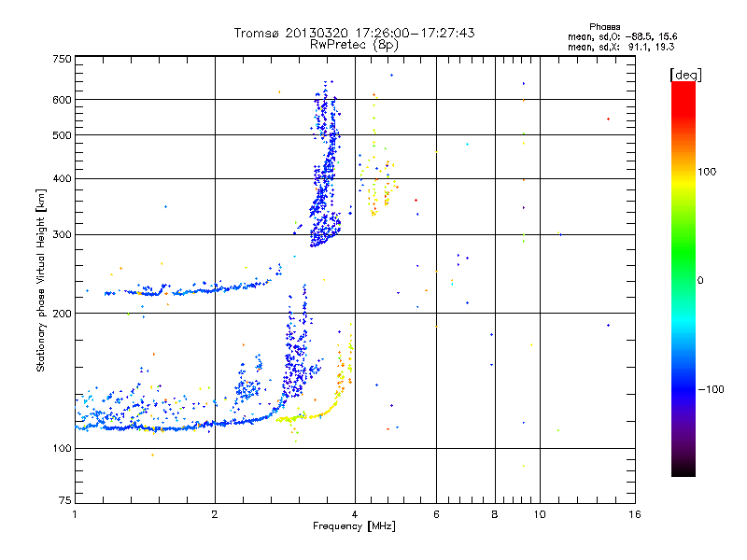The width and height of the screenshot is (747, 560).
Task: Click the 'Frequency [MHz]' axis label
Action: click(354, 526)
